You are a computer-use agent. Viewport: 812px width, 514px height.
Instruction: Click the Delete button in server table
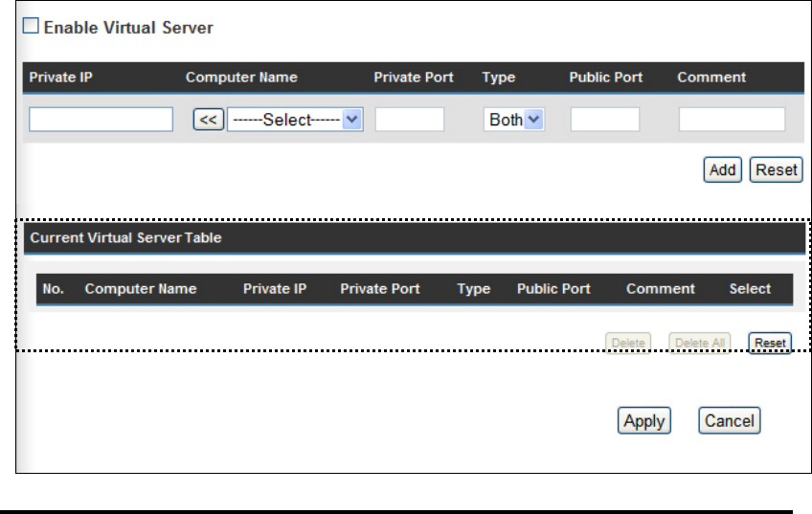[628, 343]
